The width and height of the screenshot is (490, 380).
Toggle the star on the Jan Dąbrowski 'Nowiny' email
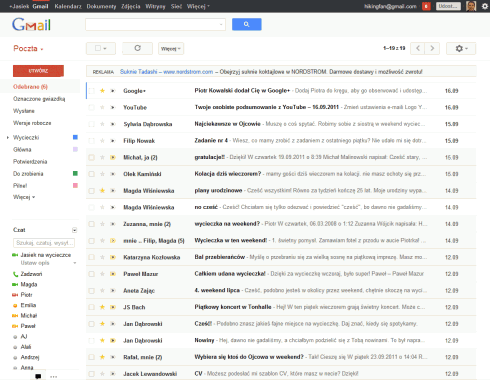coord(102,340)
